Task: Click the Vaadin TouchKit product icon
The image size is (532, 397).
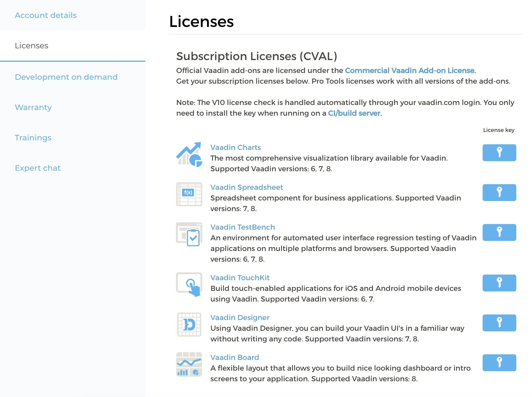Action: click(x=189, y=284)
